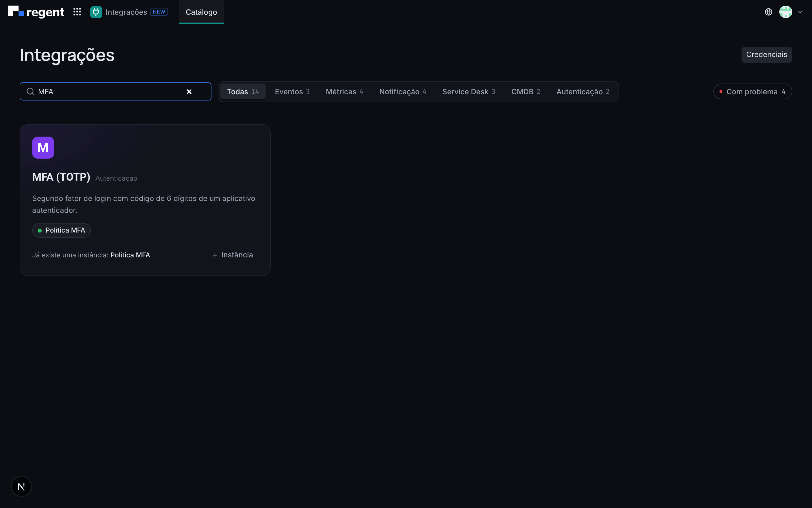Open the language globe menu
812x508 pixels.
click(x=768, y=12)
